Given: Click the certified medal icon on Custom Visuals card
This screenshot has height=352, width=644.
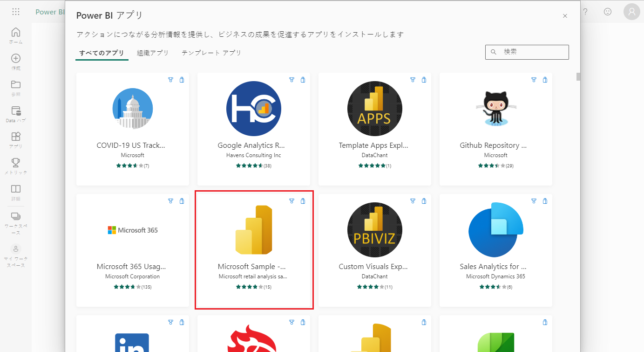Looking at the screenshot, I should pyautogui.click(x=413, y=201).
